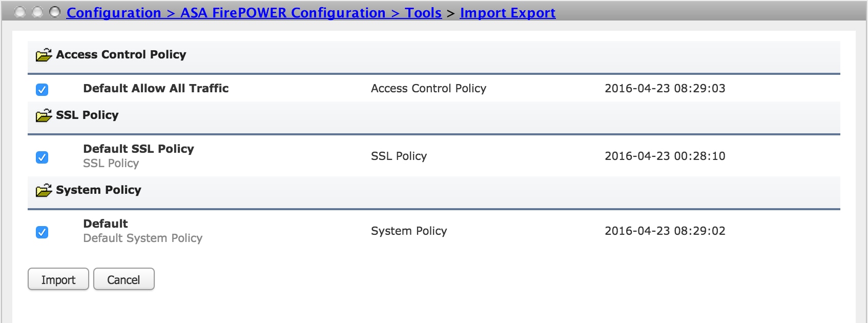Click timestamp 2016-04-23 00:28:10

(x=665, y=156)
